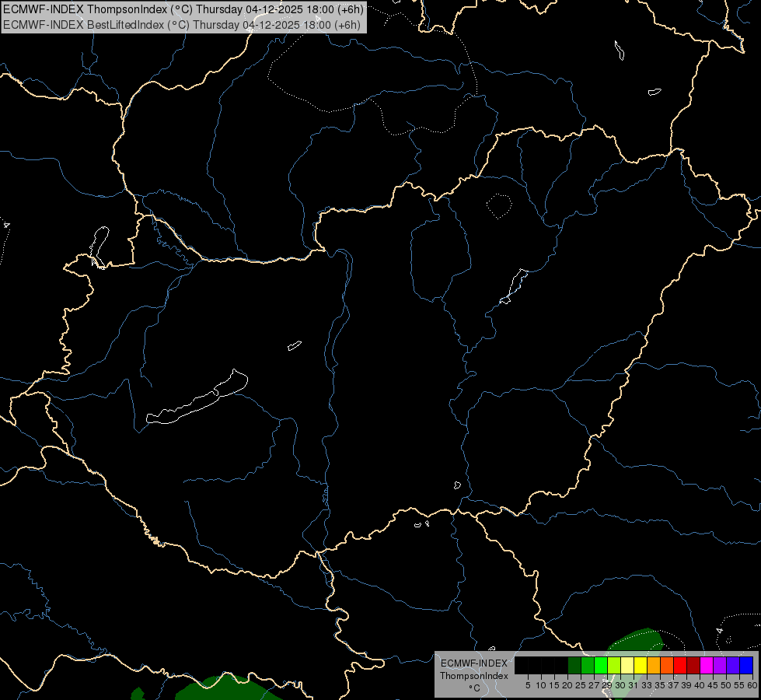Image resolution: width=761 pixels, height=700 pixels.
Task: Click legend tick value 27
Action: click(594, 685)
